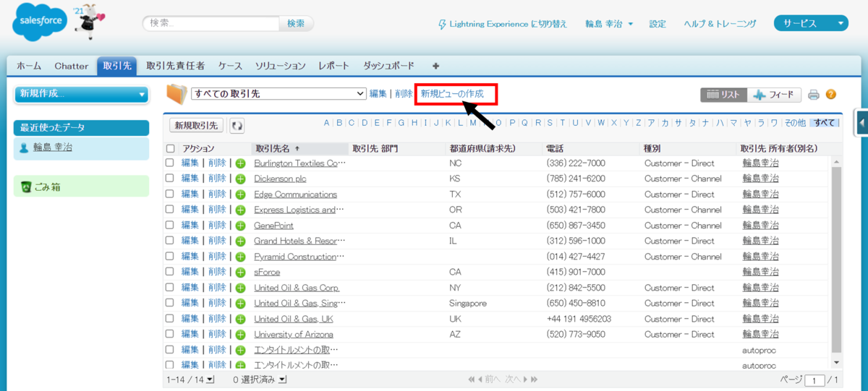The image size is (868, 391).
Task: Click the refresh list icon button
Action: point(237,126)
